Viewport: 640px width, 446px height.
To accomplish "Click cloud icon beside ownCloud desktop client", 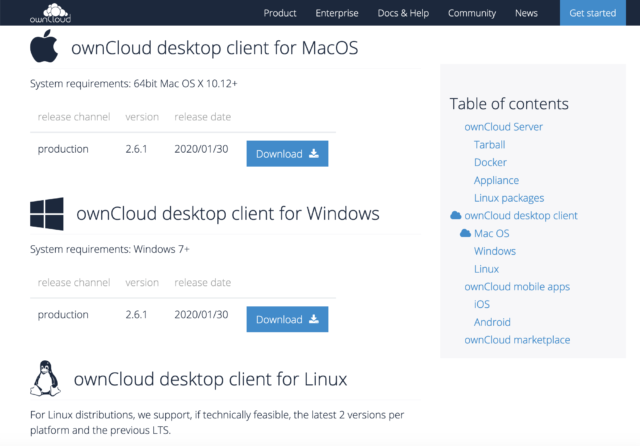I will [456, 215].
